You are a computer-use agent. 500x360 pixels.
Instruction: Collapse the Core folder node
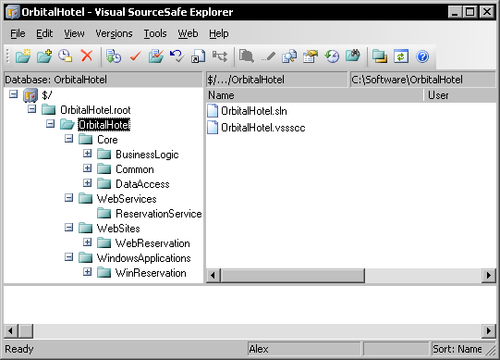(69, 138)
